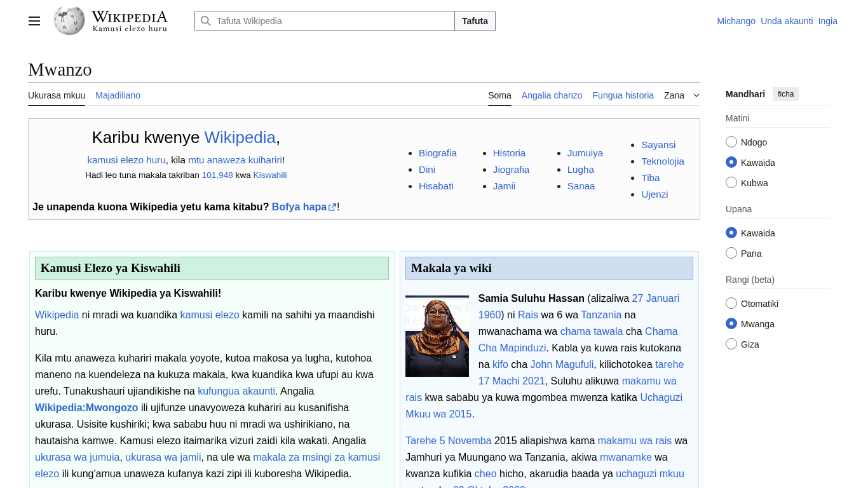This screenshot has height=488, width=868.
Task: Open the Kiswahili link after article count
Action: pyautogui.click(x=270, y=175)
